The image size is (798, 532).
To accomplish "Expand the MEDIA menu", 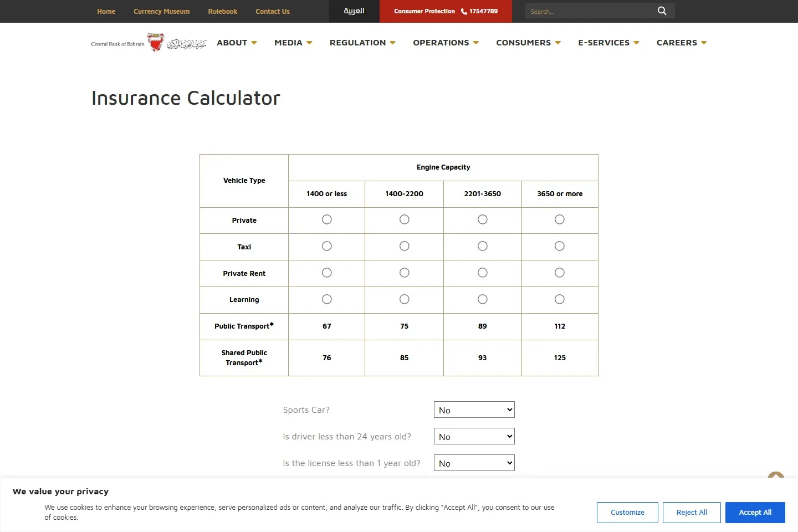I will point(293,43).
